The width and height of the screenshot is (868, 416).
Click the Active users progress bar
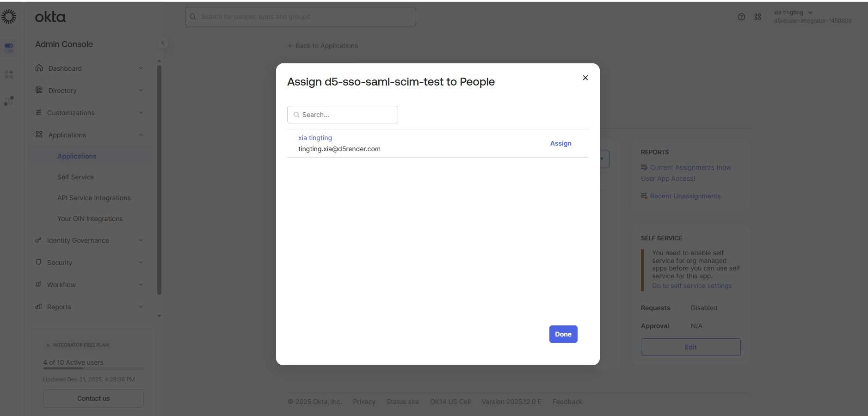[x=93, y=368]
